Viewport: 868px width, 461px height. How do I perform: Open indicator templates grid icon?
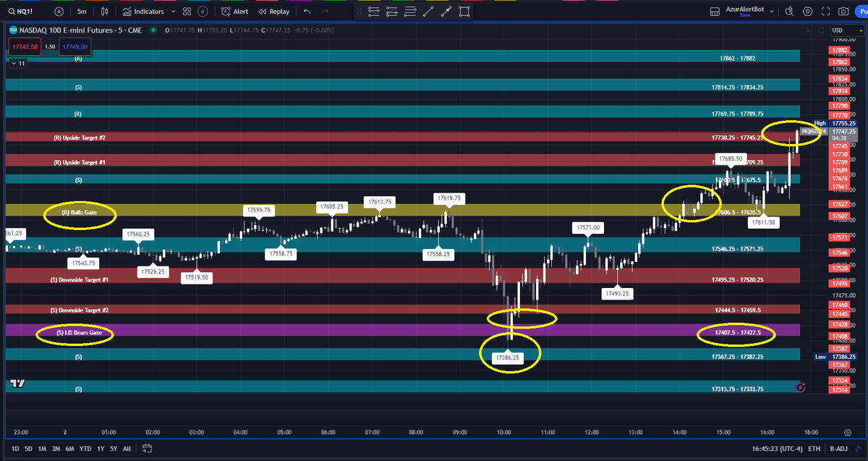187,12
